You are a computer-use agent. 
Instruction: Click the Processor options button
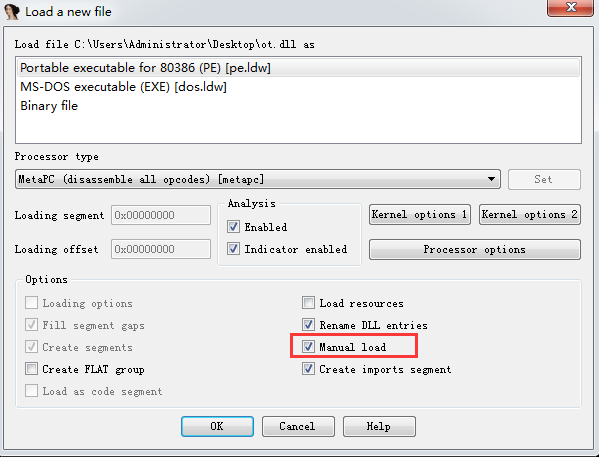coord(475,250)
